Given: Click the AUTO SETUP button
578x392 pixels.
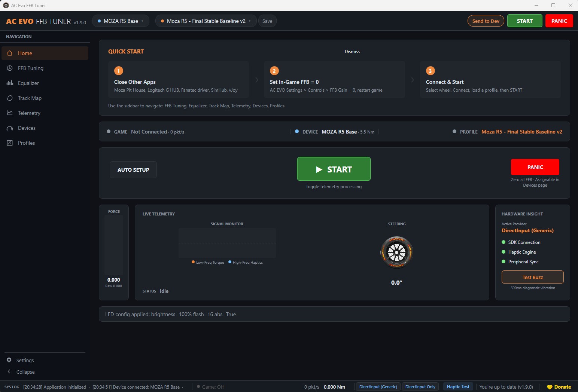Looking at the screenshot, I should coord(133,170).
